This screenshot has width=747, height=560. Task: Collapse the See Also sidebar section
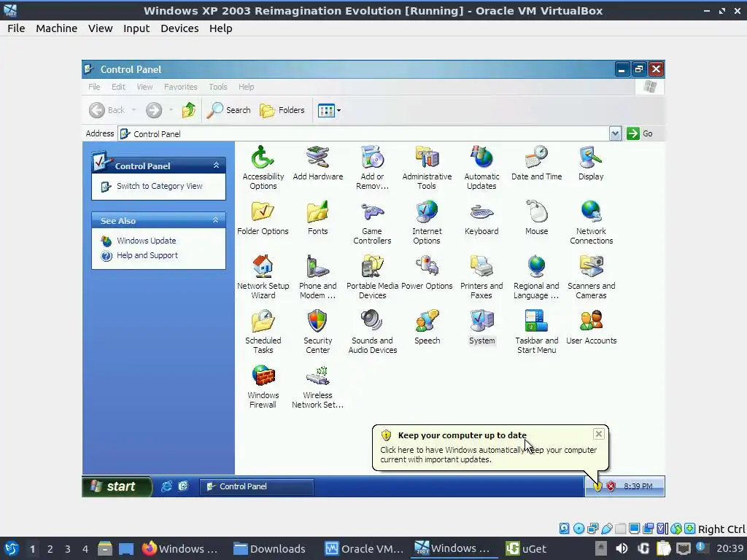pos(215,220)
